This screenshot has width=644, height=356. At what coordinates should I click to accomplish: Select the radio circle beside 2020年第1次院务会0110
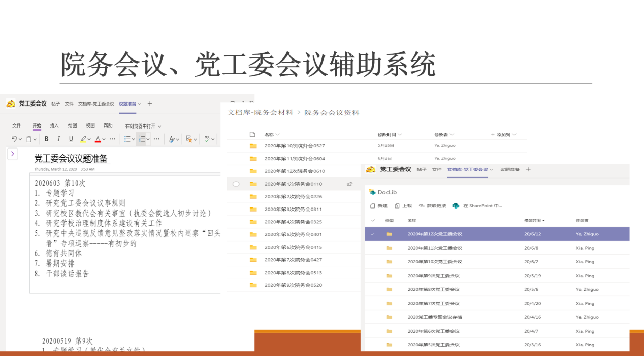[236, 184]
